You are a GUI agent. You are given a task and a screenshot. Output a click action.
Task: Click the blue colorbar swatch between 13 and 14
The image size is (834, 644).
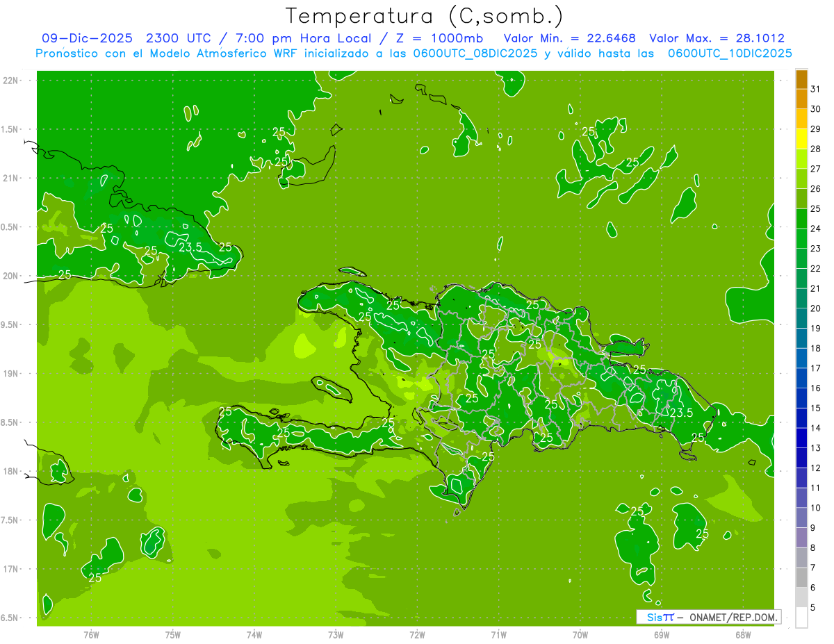pyautogui.click(x=801, y=438)
